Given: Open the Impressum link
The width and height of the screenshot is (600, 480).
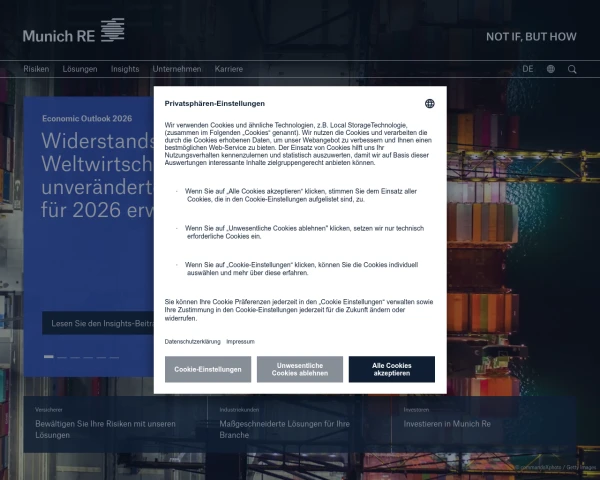Looking at the screenshot, I should click(240, 341).
